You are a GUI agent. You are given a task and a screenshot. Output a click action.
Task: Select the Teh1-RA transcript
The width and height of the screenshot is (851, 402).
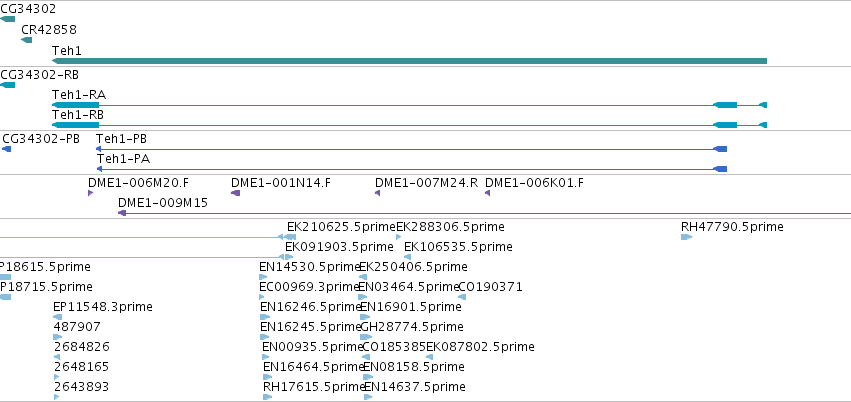tap(409, 105)
